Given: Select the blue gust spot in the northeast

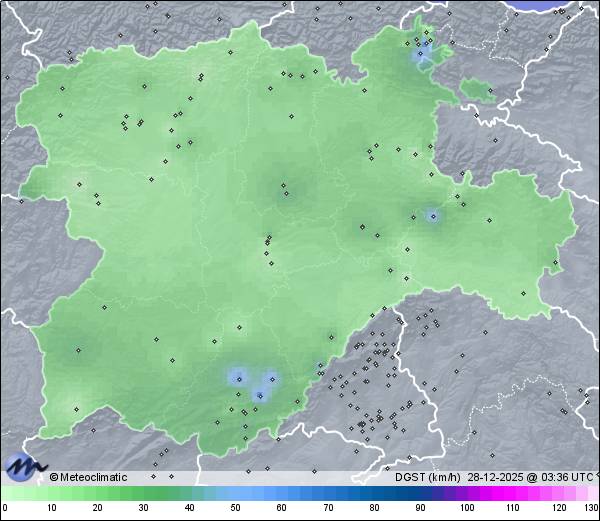Looking at the screenshot, I should tap(422, 55).
